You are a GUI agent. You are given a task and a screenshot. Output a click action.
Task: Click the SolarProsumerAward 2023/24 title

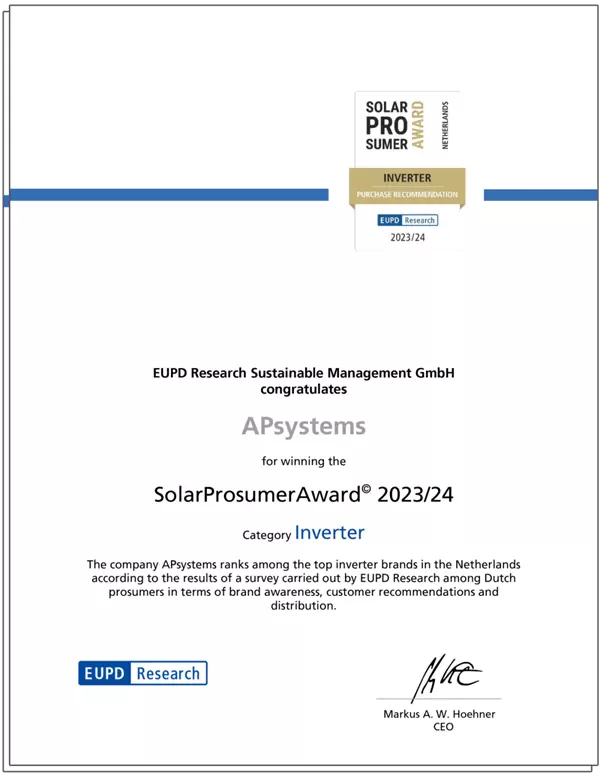click(x=303, y=494)
